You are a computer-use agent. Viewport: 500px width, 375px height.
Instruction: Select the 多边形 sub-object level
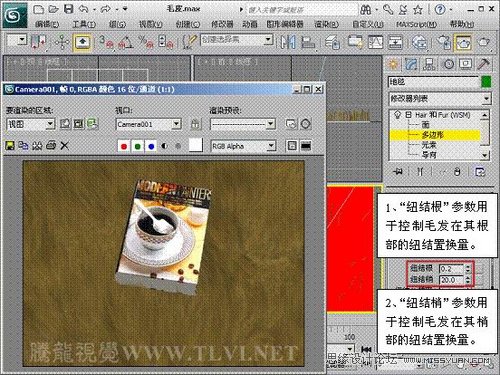(433, 135)
